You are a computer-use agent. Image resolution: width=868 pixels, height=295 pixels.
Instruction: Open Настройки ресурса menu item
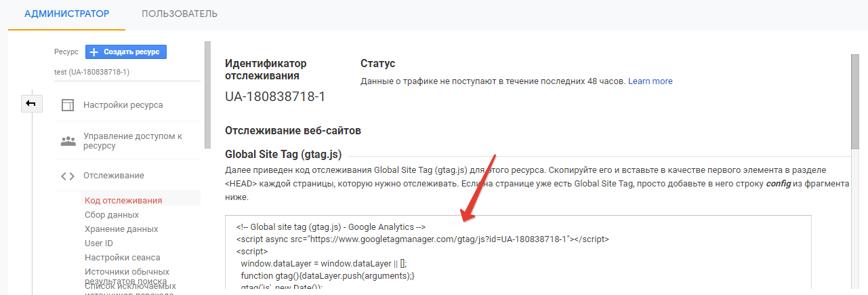pos(123,105)
